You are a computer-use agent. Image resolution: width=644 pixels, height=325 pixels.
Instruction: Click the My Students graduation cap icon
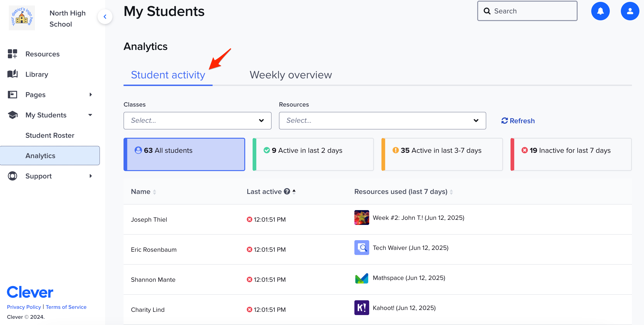(x=13, y=115)
